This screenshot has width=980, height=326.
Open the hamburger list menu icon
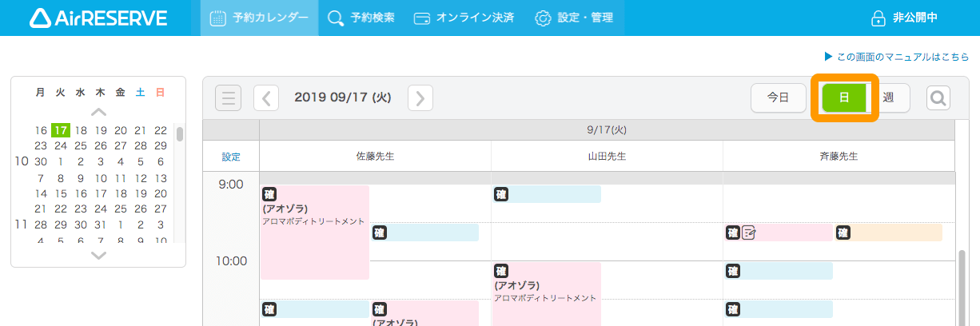[x=229, y=98]
